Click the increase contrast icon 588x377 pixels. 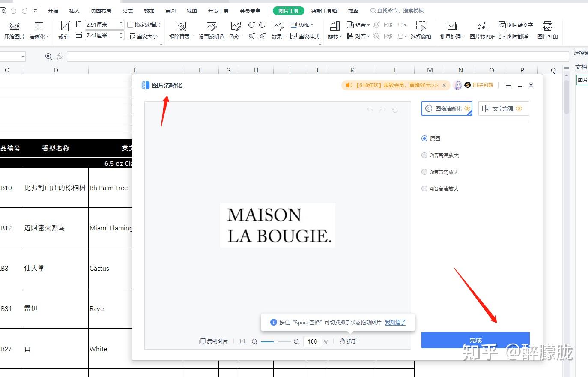251,25
